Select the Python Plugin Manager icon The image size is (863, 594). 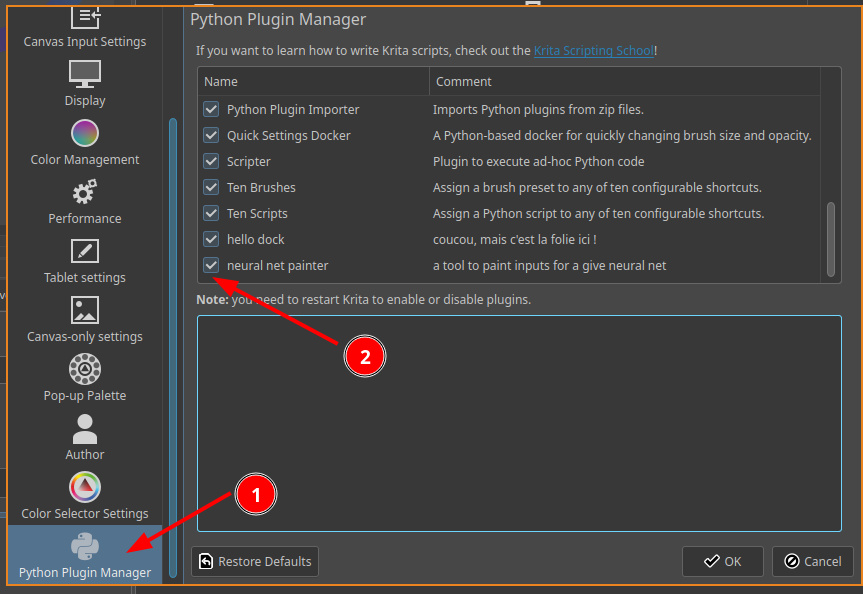(85, 546)
